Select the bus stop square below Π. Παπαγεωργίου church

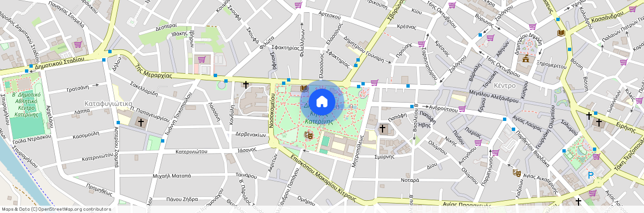(163, 141)
